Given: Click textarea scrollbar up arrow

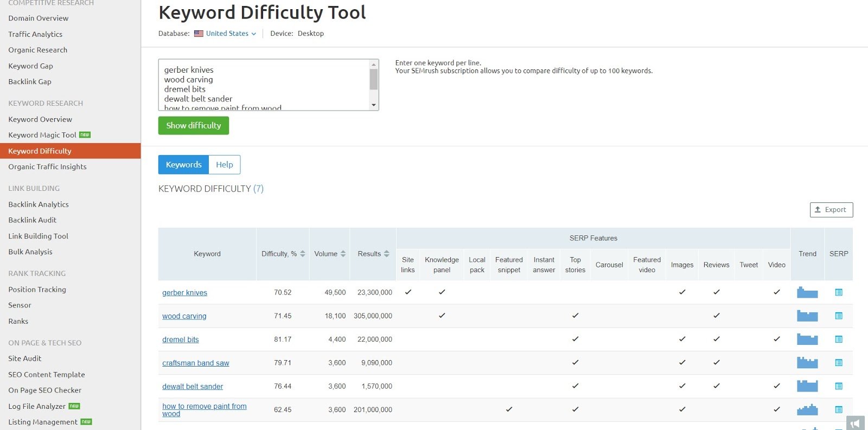Looking at the screenshot, I should coord(374,65).
